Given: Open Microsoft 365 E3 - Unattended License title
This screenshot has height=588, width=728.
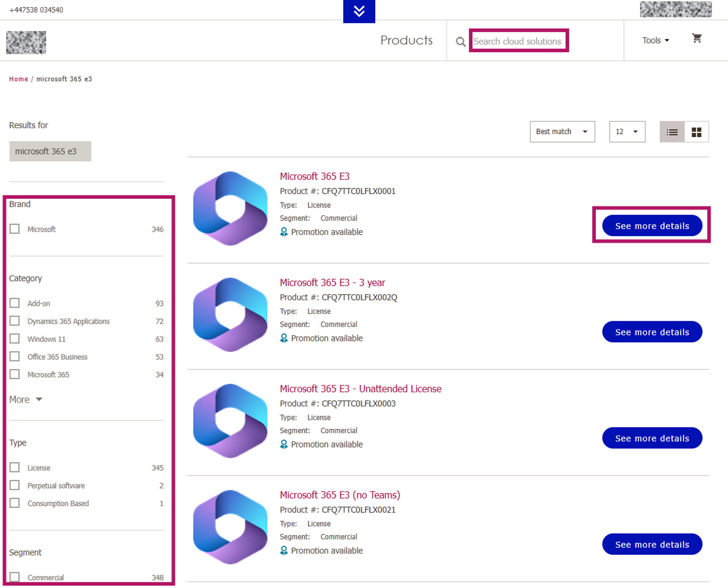Looking at the screenshot, I should [x=360, y=389].
